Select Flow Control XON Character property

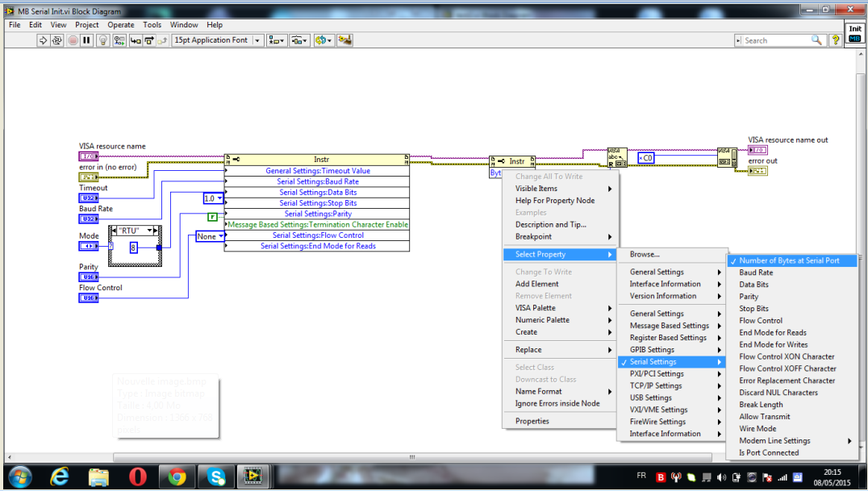792,356
